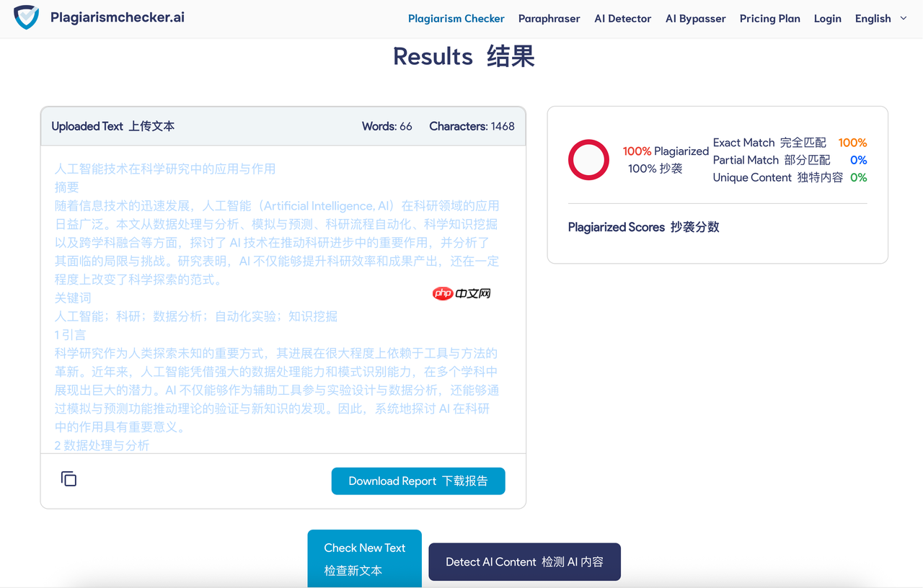Screen dimensions: 923x588
Task: Open the Pricing Plan menu item
Action: pos(769,18)
